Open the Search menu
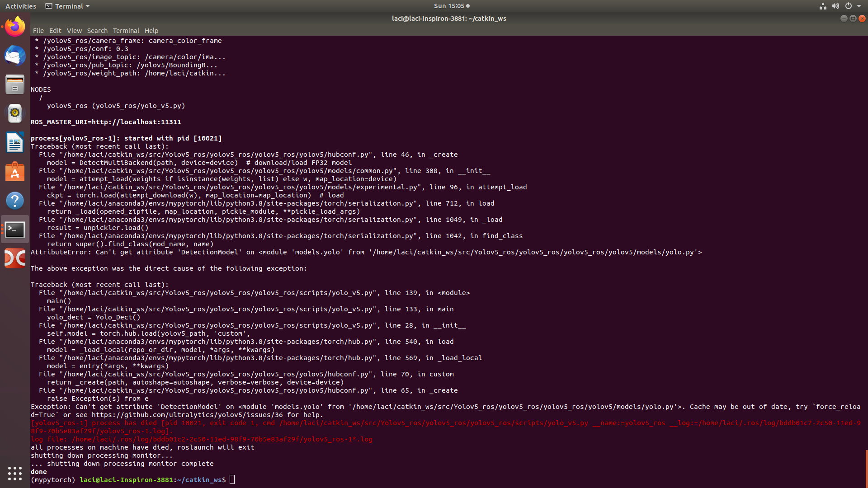The image size is (868, 488). [x=97, y=31]
